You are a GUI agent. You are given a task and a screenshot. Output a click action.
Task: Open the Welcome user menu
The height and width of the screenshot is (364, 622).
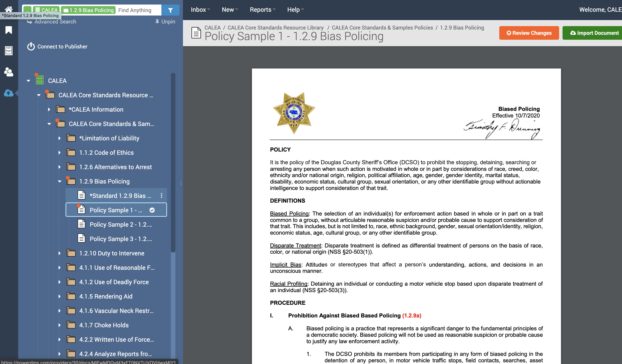(x=600, y=10)
